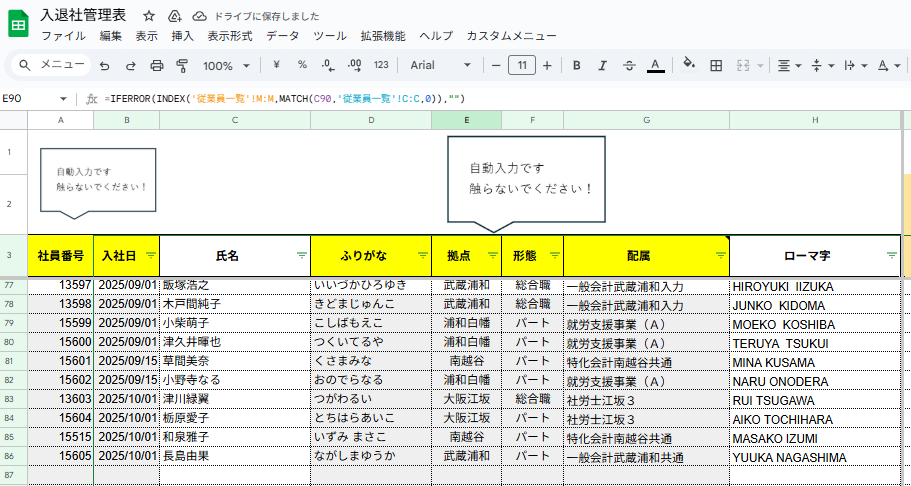
Task: Open the Arial font family dropdown
Action: (440, 65)
